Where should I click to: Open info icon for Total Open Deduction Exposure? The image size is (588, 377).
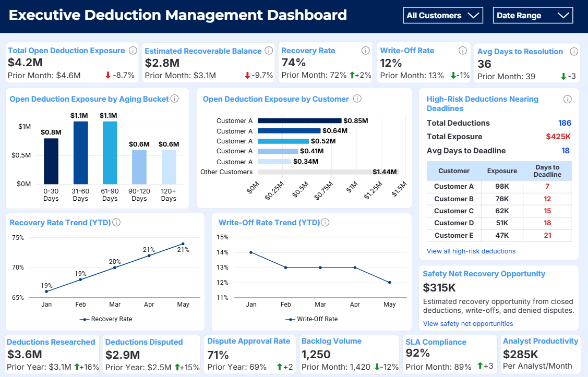click(x=133, y=50)
